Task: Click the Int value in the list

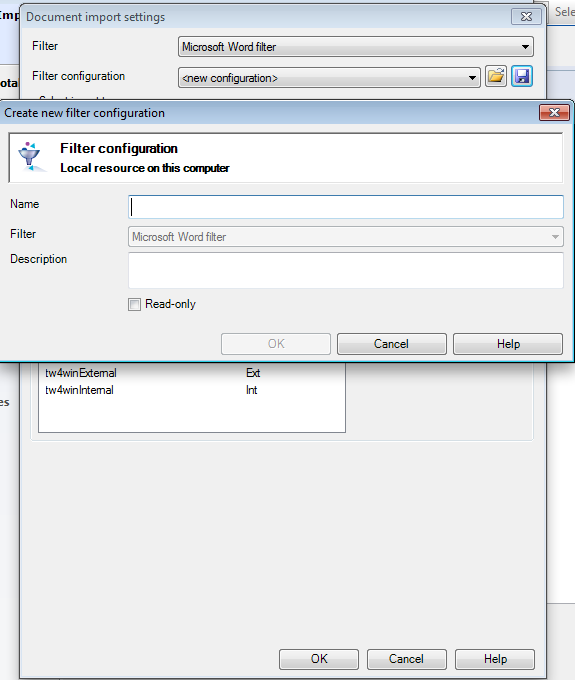Action: [x=252, y=390]
